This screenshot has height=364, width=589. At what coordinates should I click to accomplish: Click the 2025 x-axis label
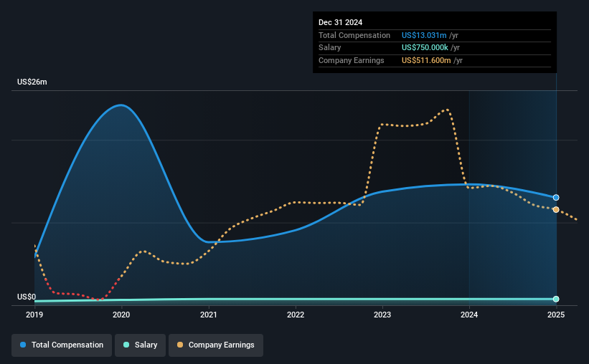pyautogui.click(x=556, y=315)
